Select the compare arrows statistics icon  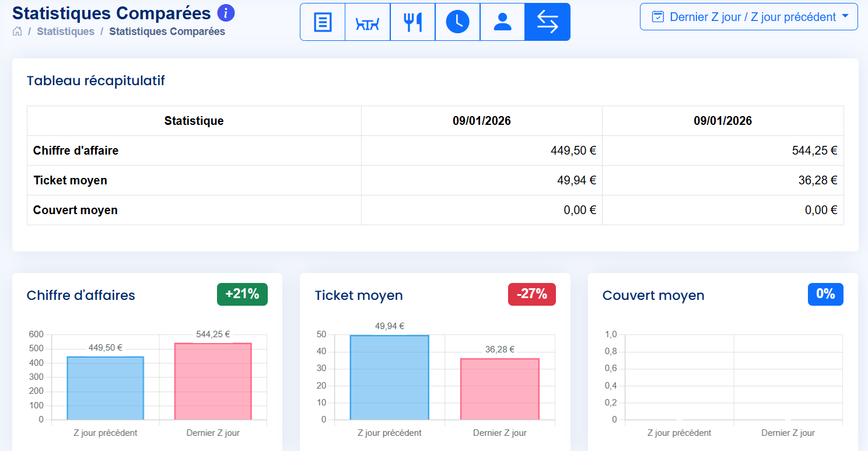pyautogui.click(x=547, y=22)
